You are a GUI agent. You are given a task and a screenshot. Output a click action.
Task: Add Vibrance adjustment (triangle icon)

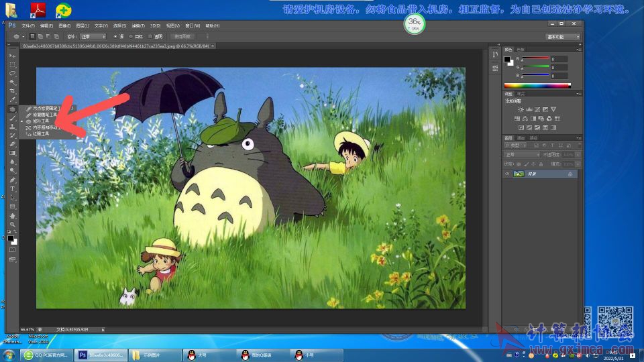click(x=553, y=109)
